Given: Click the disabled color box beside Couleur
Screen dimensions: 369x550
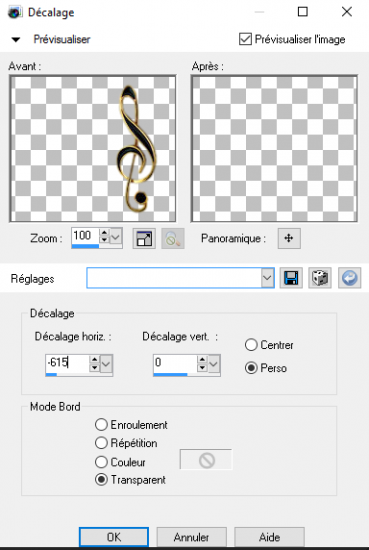Looking at the screenshot, I should pyautogui.click(x=206, y=460).
